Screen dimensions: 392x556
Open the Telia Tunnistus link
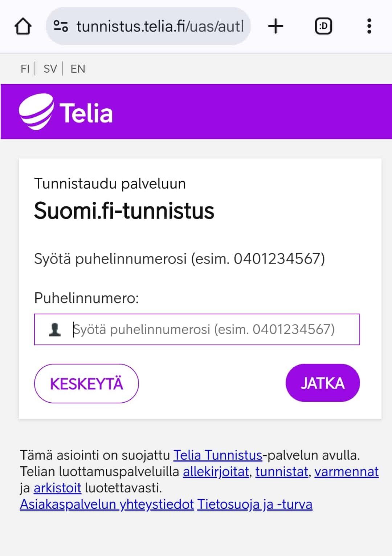(x=217, y=455)
